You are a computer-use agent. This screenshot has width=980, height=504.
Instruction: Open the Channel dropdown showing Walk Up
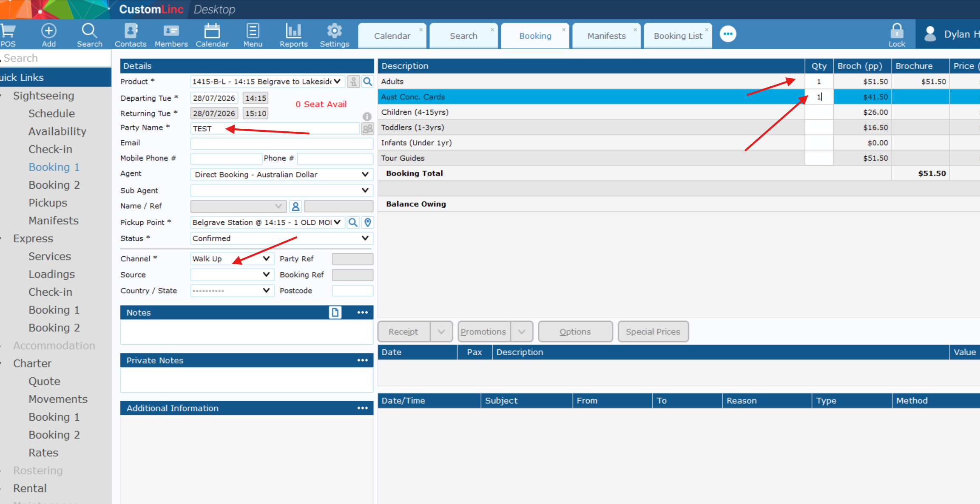(x=232, y=259)
